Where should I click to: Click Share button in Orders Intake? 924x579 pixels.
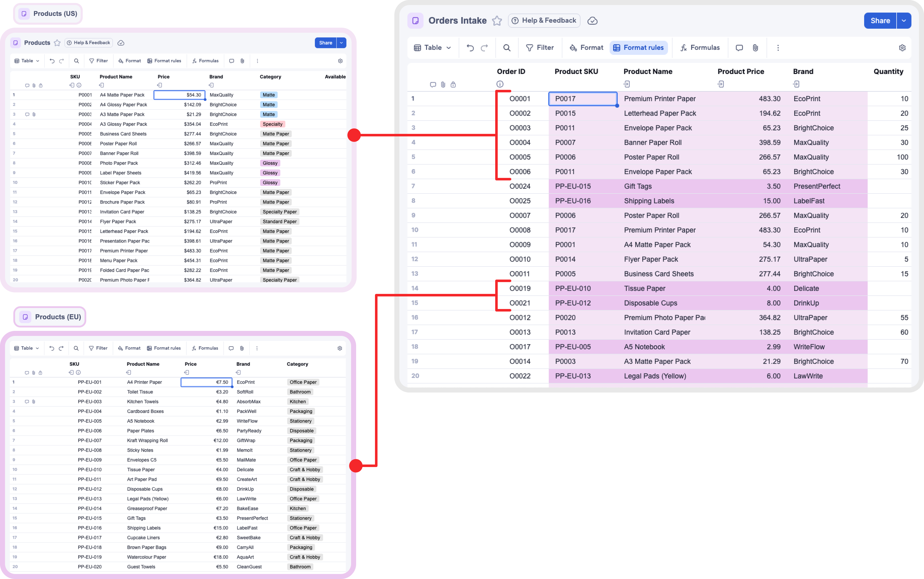pyautogui.click(x=880, y=21)
